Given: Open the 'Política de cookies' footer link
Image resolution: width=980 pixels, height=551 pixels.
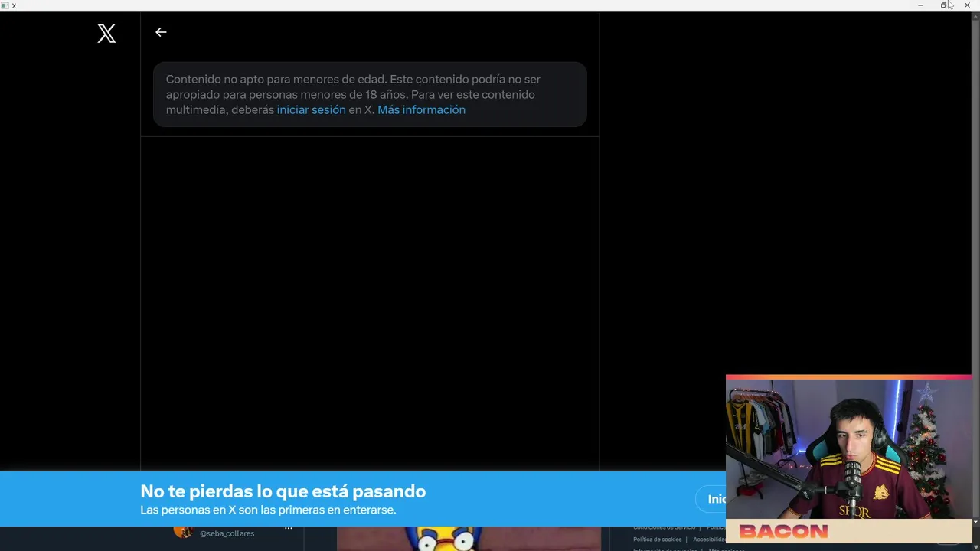Looking at the screenshot, I should pyautogui.click(x=657, y=540).
